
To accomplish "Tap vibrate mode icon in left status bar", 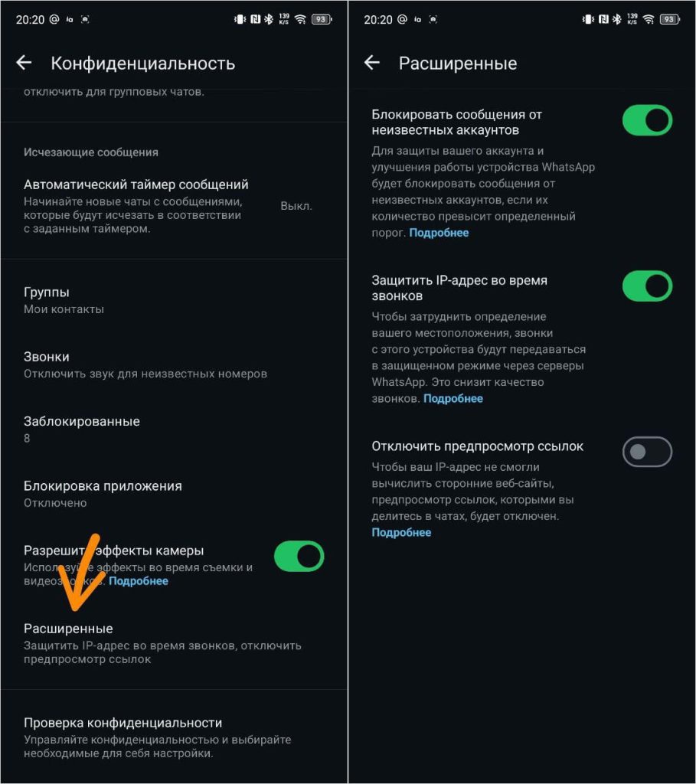I will pos(240,19).
